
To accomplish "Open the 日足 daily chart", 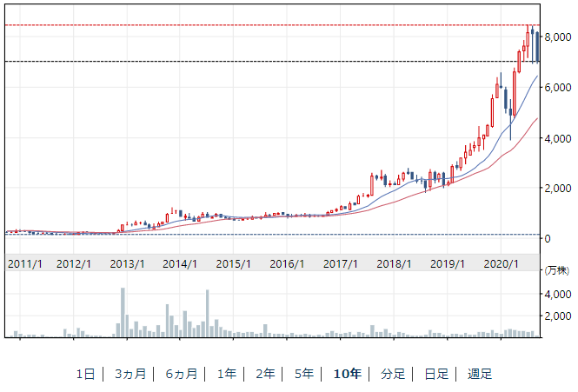I will 436,374.
